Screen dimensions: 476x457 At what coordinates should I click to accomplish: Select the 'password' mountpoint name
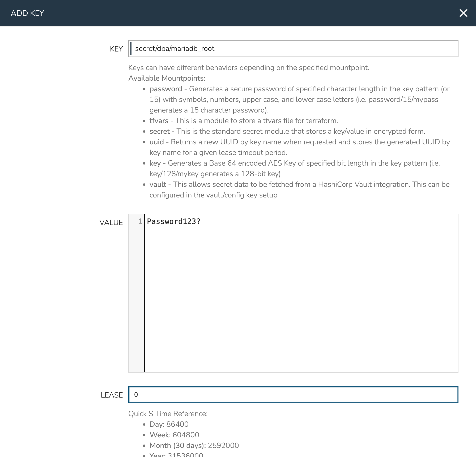tap(165, 89)
